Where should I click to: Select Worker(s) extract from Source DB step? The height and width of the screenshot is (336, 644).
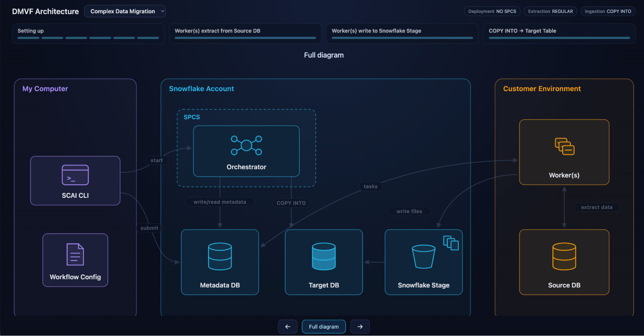(245, 34)
